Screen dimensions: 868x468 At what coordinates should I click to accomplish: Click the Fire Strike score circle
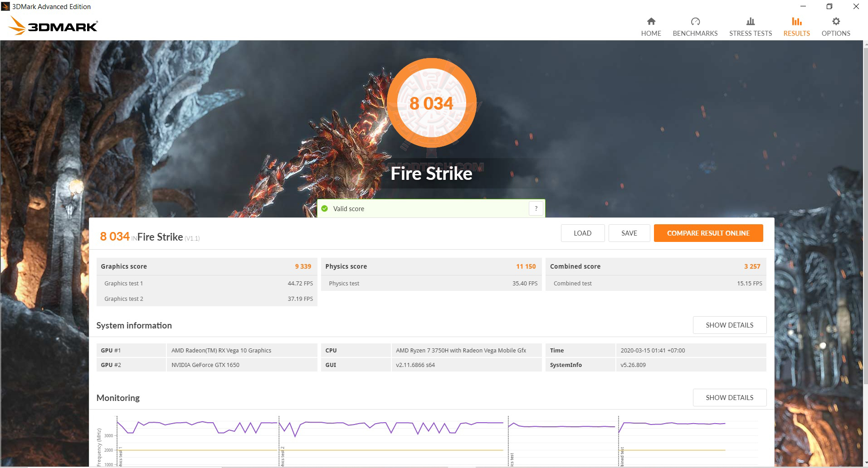pyautogui.click(x=431, y=103)
